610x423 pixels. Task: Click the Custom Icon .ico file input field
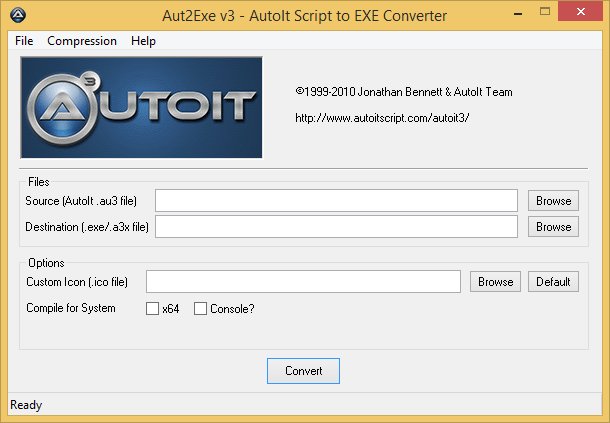303,282
